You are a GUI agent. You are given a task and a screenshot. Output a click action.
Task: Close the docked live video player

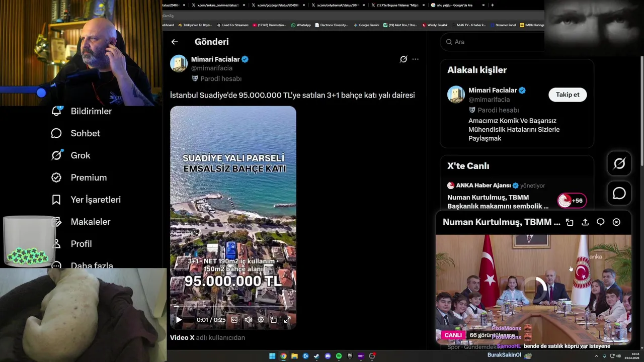pos(616,222)
